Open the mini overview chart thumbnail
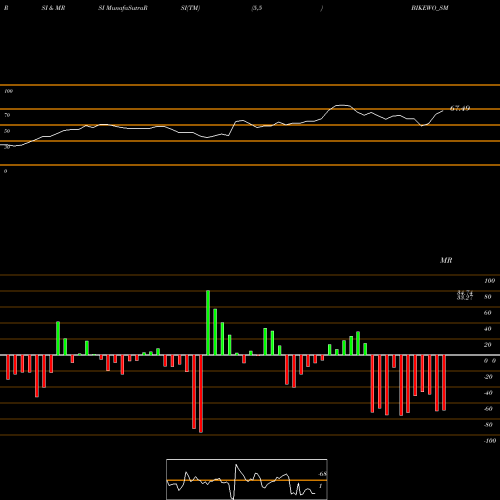Image resolution: width=500 pixels, height=500 pixels. coord(247,479)
